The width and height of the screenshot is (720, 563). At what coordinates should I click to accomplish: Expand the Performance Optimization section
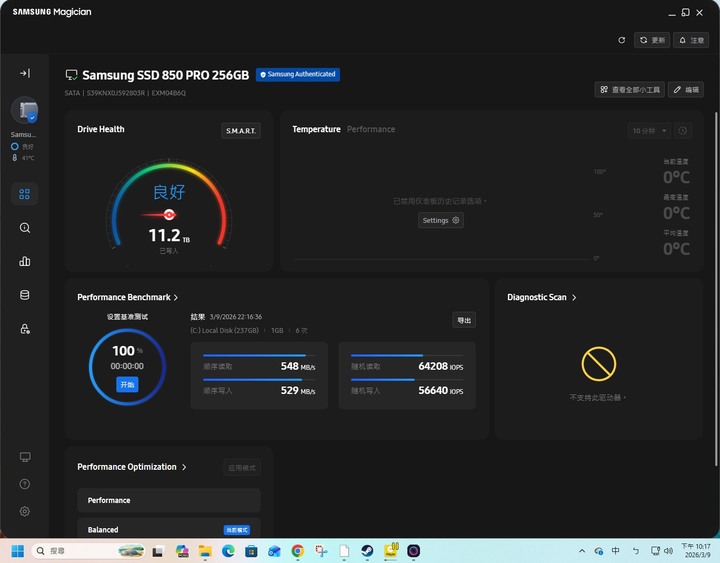pos(131,467)
